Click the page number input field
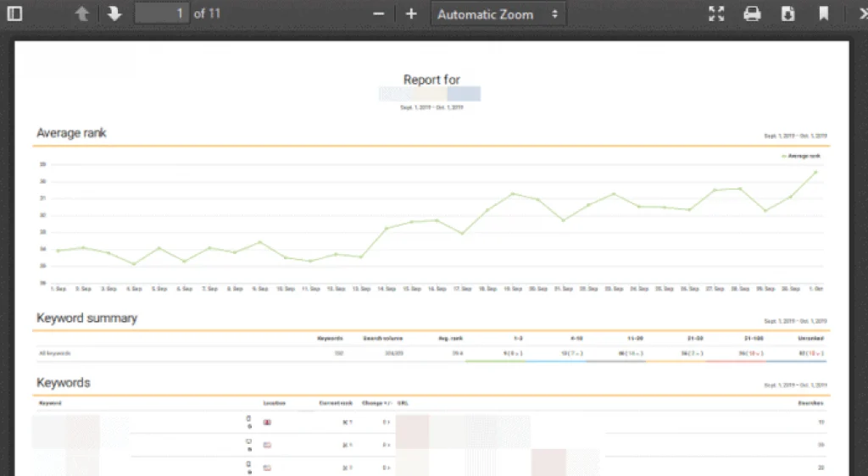The width and height of the screenshot is (868, 476). tap(161, 14)
